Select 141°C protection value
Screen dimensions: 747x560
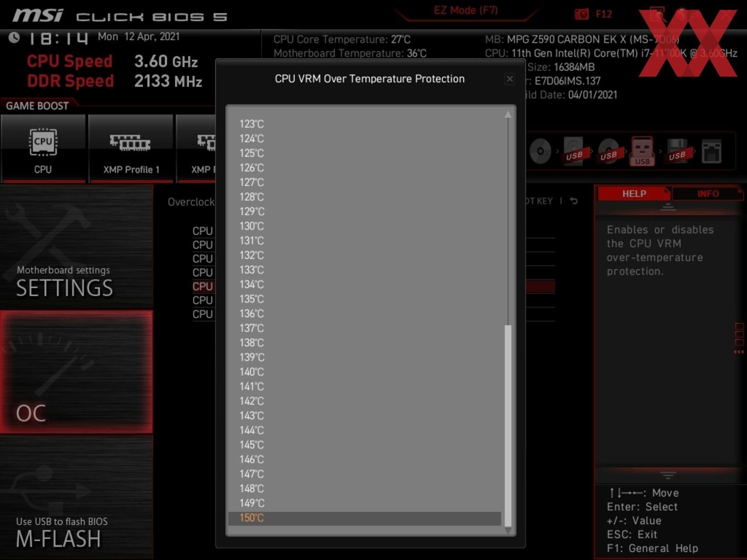365,387
